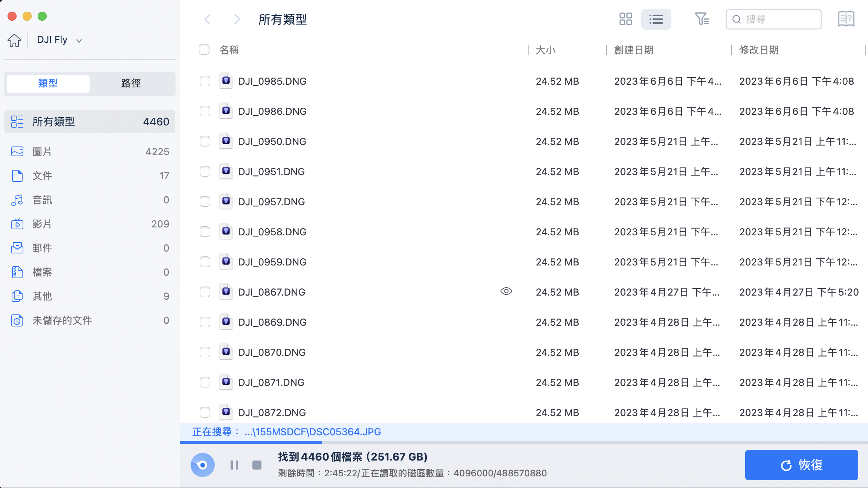Sort by 大小 column header

546,50
